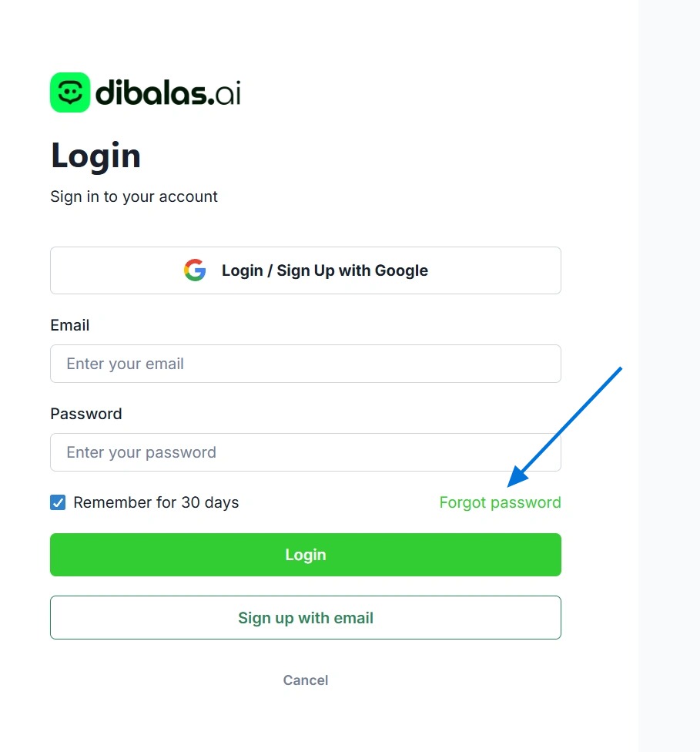This screenshot has height=752, width=700.
Task: Click the green dibalas chat-bubble logo icon
Action: (70, 92)
